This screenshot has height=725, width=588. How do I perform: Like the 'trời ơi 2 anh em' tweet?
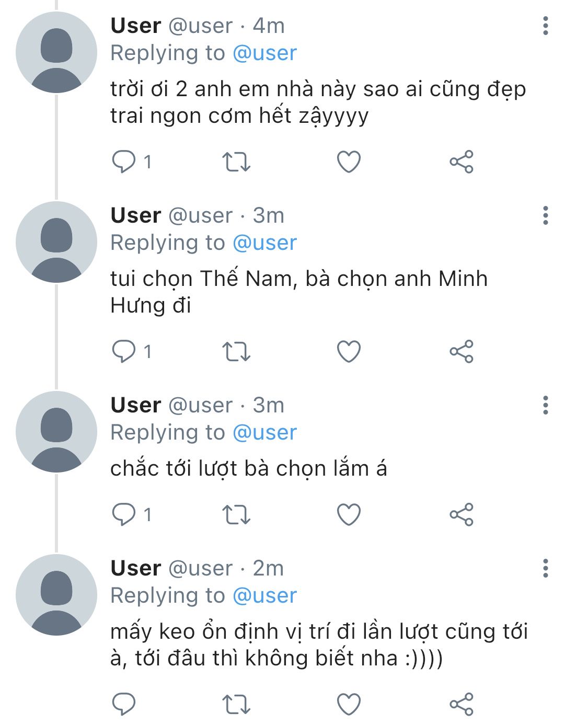coord(349,162)
